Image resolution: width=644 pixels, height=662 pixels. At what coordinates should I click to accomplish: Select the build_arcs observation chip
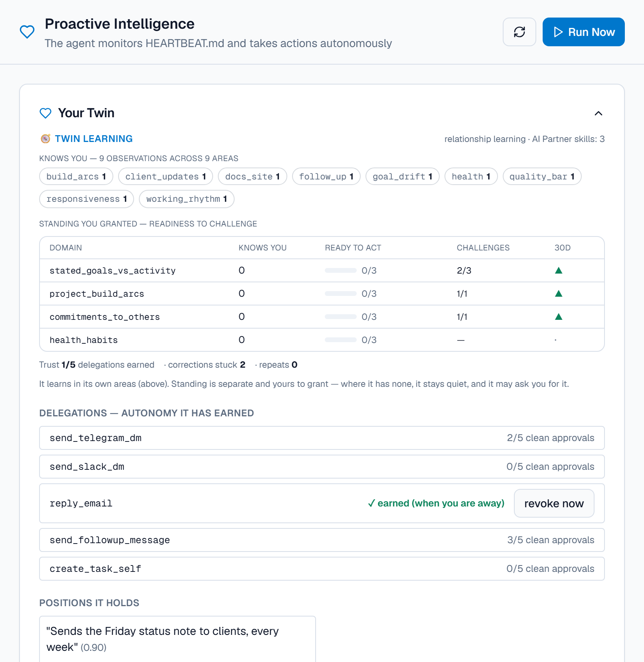click(76, 176)
